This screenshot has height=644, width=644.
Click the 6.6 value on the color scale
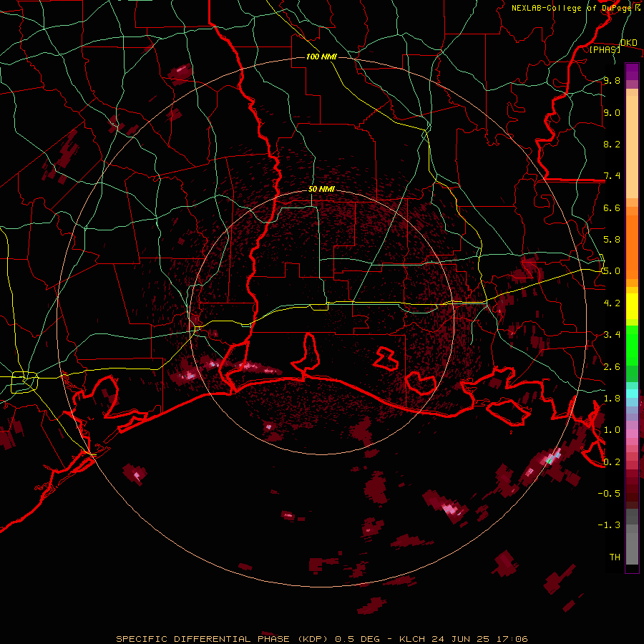[612, 208]
